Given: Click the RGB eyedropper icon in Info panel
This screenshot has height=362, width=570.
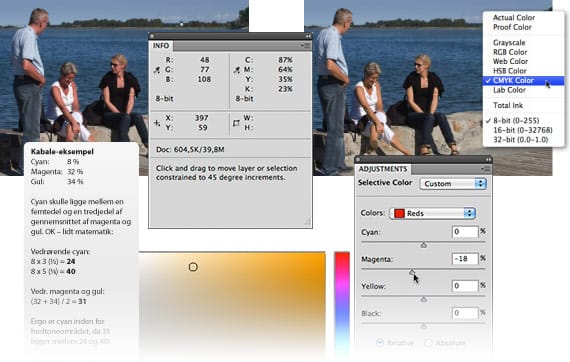Looking at the screenshot, I should (x=157, y=70).
